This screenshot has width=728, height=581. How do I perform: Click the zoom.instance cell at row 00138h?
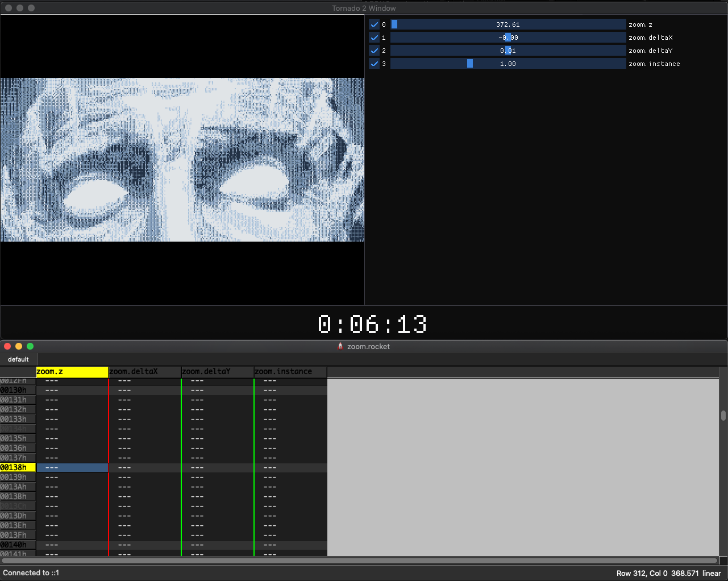click(290, 467)
